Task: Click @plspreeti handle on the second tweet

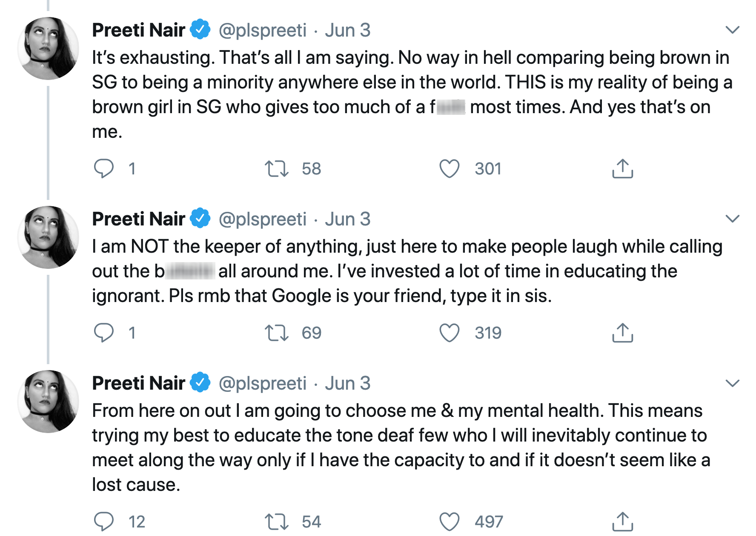Action: 262,219
